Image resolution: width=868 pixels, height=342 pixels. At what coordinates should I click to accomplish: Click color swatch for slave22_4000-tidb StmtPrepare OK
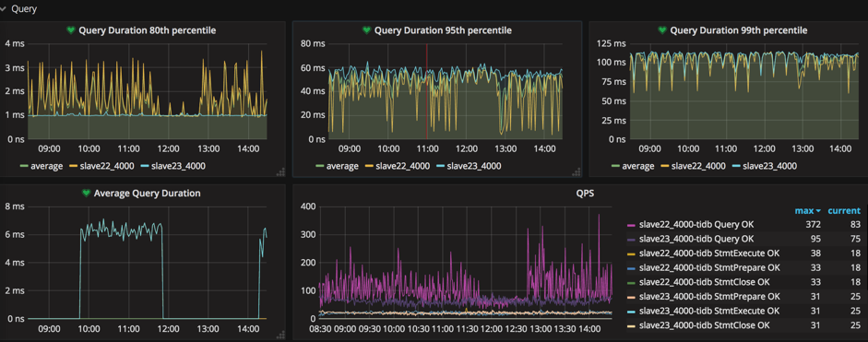pyautogui.click(x=631, y=268)
